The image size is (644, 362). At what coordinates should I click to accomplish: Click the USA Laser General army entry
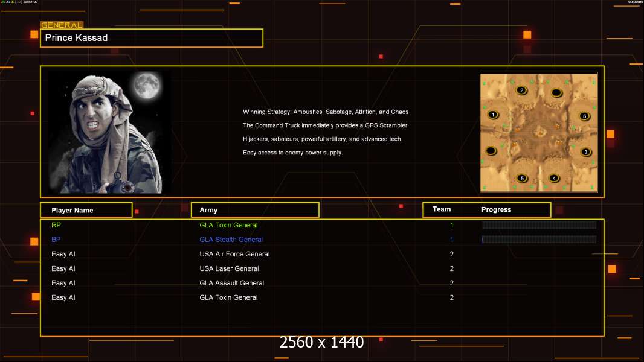pos(229,268)
